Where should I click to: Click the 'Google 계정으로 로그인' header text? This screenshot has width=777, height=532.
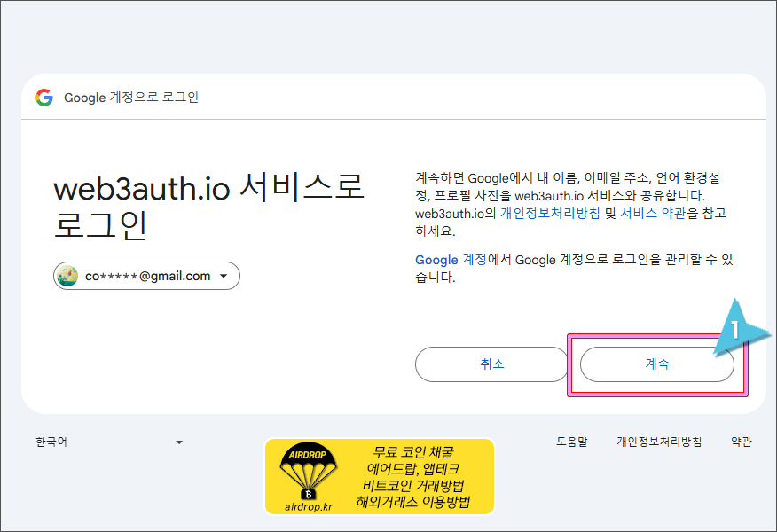click(x=131, y=98)
